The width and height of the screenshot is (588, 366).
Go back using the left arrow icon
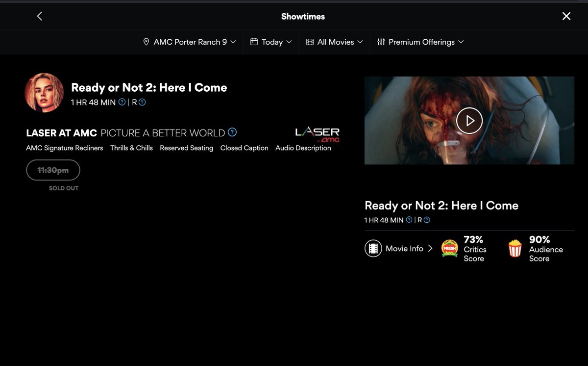[x=40, y=16]
